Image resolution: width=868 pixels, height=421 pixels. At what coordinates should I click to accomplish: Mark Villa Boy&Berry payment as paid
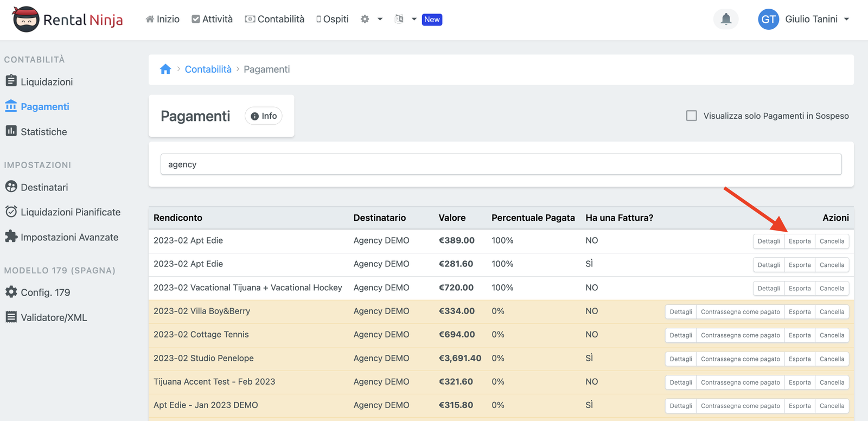740,312
